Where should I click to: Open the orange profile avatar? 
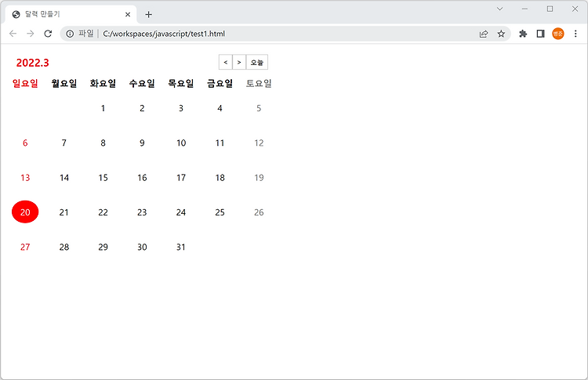[558, 34]
